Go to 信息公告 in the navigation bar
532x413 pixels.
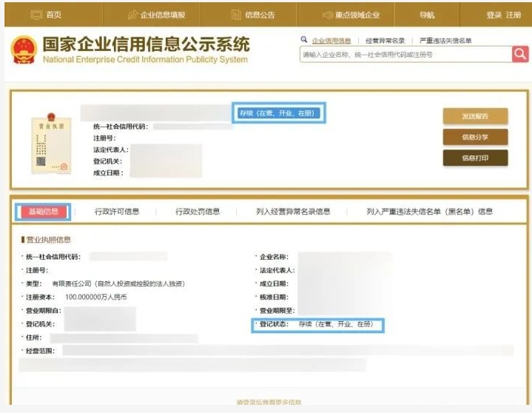260,15
